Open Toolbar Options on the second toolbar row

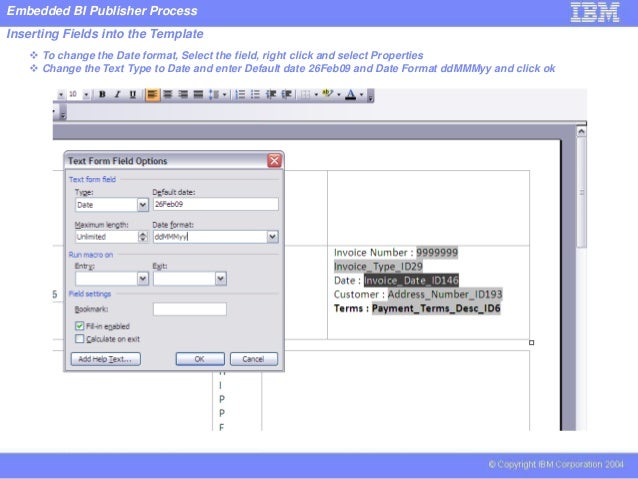(x=63, y=113)
